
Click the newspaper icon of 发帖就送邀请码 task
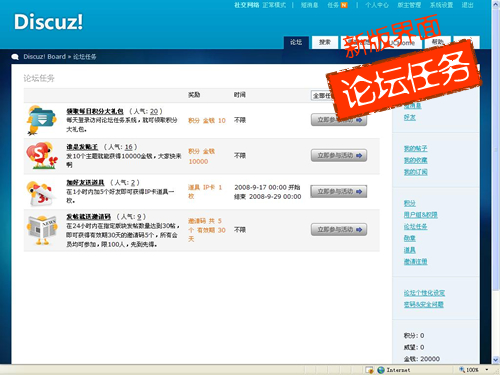[x=42, y=230]
